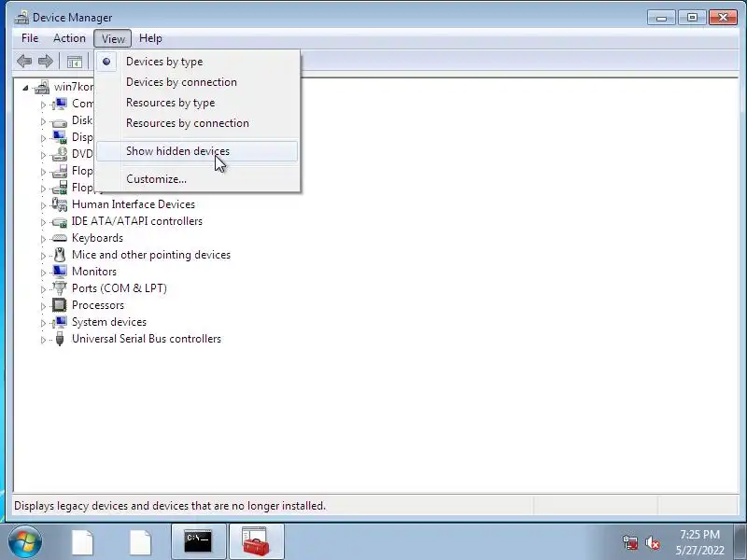747x560 pixels.
Task: Click the Universal Serial Bus controllers icon
Action: [60, 339]
